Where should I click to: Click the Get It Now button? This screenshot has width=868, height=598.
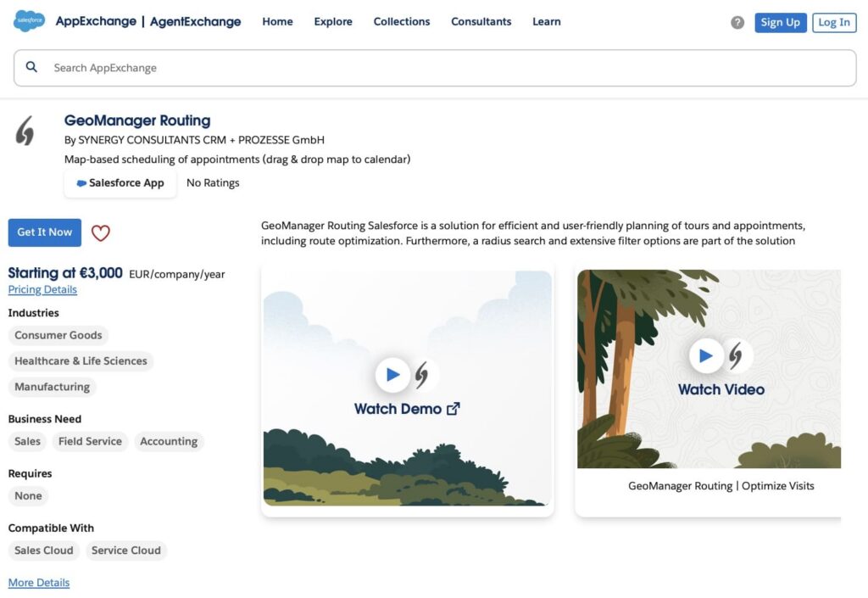click(45, 232)
